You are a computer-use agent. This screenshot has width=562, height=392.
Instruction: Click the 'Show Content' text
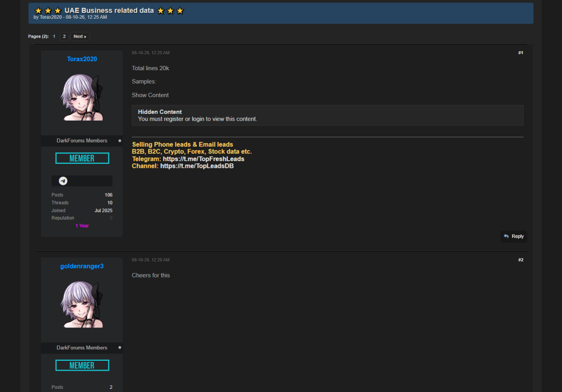[150, 95]
